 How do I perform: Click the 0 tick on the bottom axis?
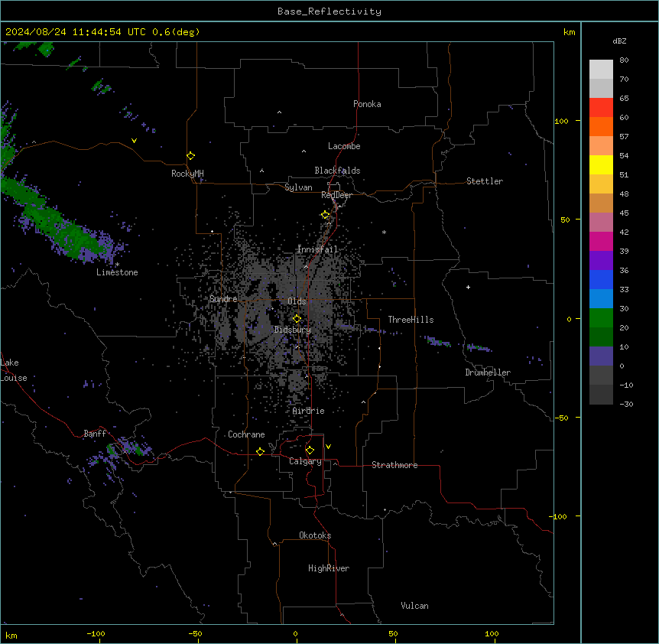[x=295, y=633]
